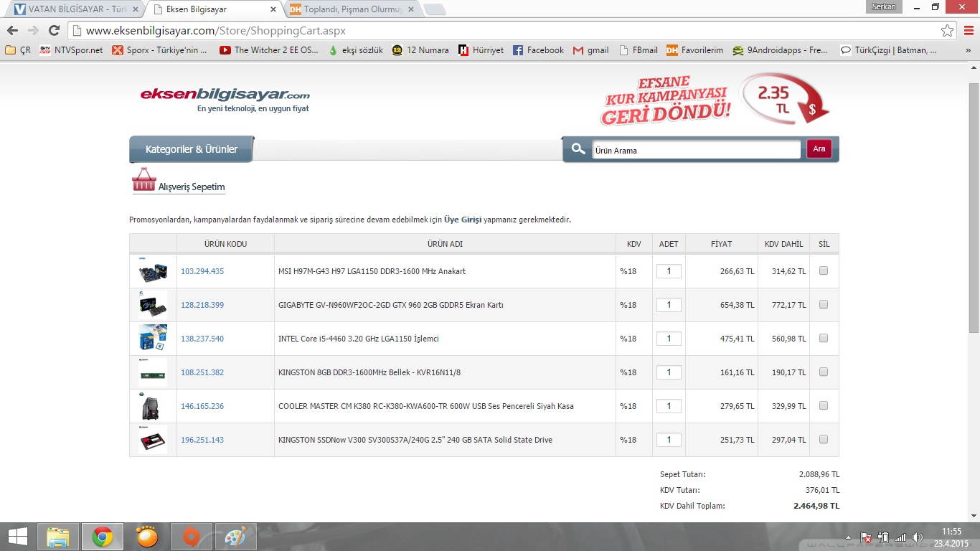Click the Serkan user profile button

click(x=884, y=6)
